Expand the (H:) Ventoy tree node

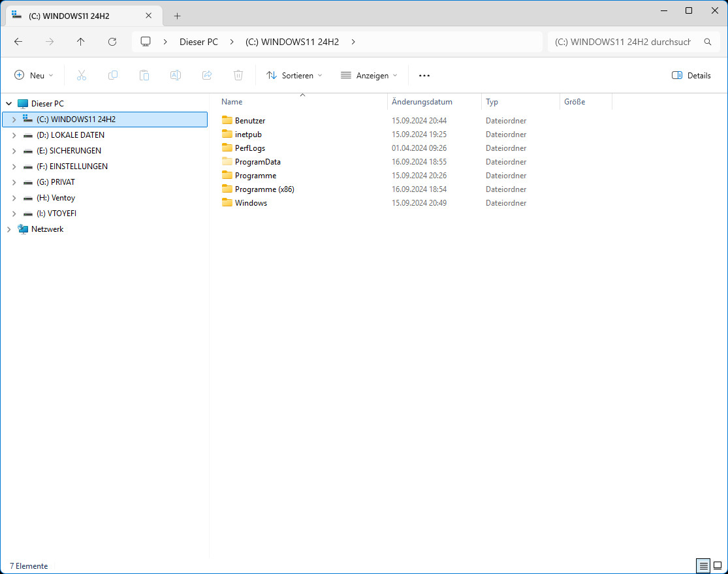click(14, 198)
